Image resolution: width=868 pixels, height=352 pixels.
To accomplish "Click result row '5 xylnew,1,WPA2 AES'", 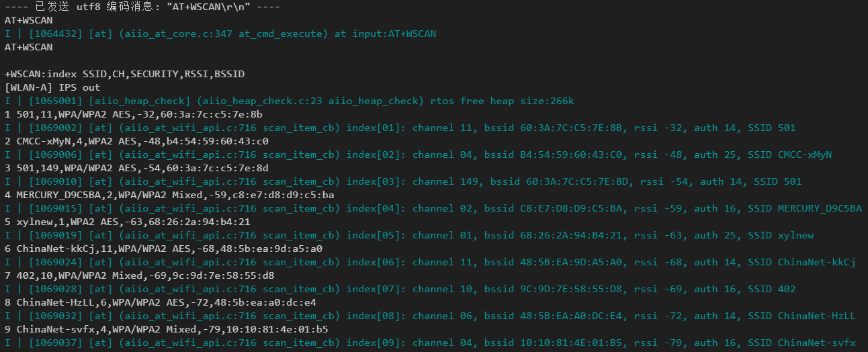I will tap(127, 222).
